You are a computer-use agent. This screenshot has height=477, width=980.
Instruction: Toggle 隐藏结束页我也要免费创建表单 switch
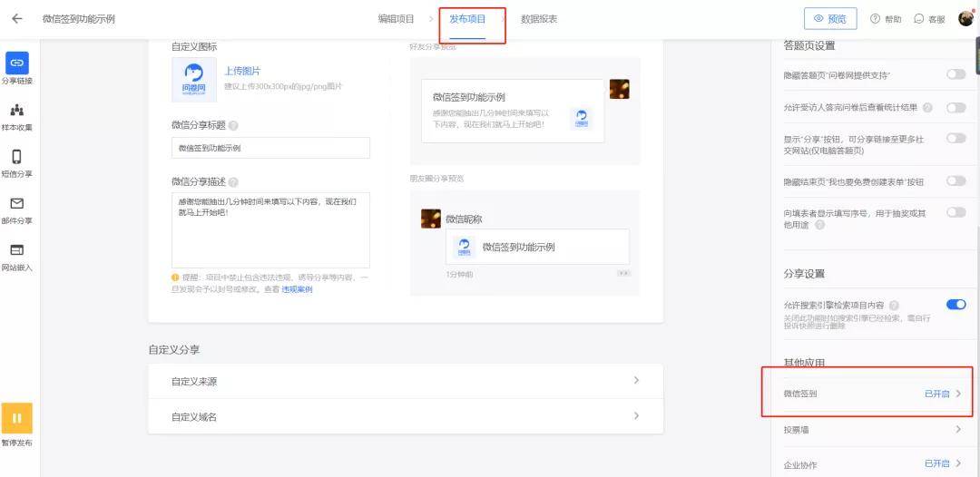(x=955, y=181)
